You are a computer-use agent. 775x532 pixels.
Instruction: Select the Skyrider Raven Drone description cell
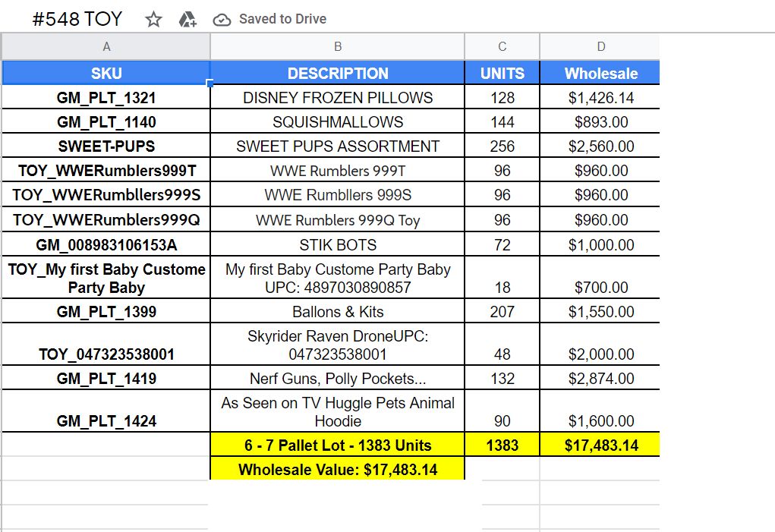pyautogui.click(x=338, y=345)
